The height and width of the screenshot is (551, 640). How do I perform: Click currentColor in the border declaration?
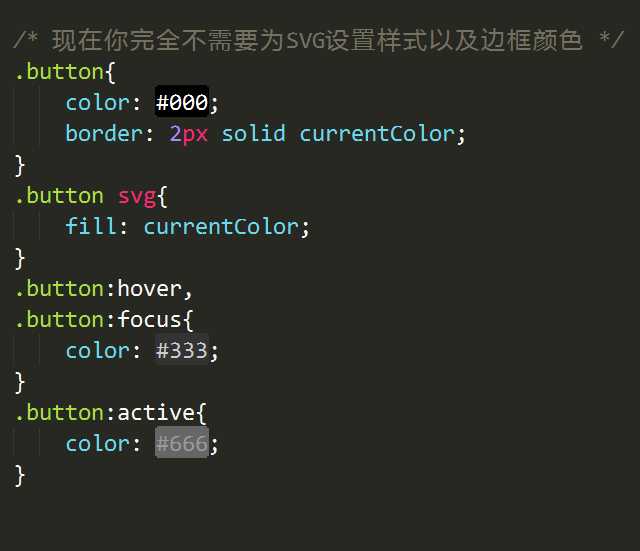377,134
